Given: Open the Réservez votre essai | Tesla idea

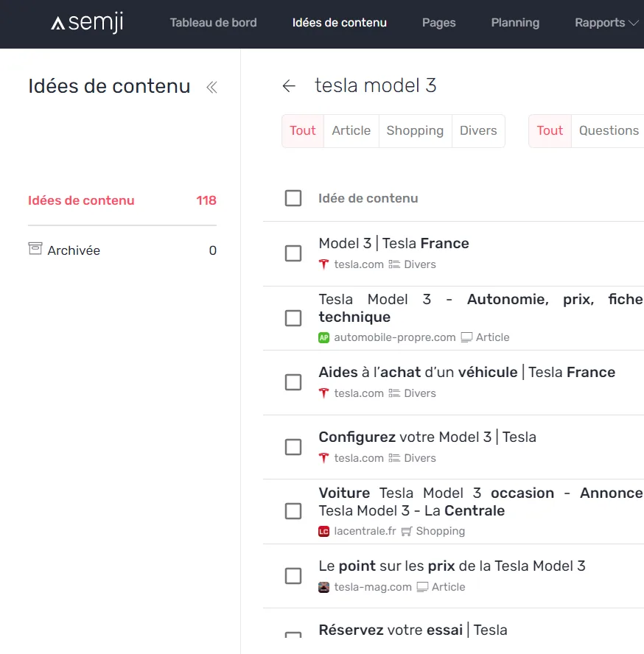Looking at the screenshot, I should pos(413,630).
